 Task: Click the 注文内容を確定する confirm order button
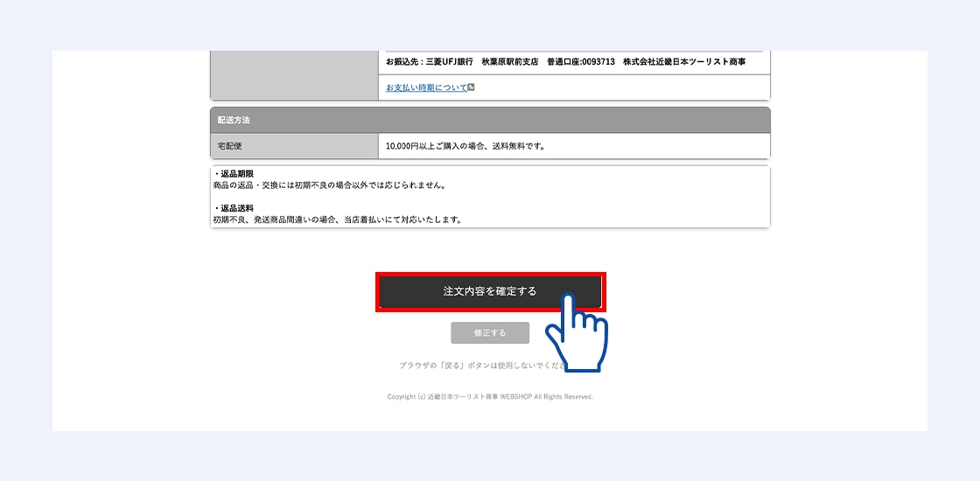[489, 291]
